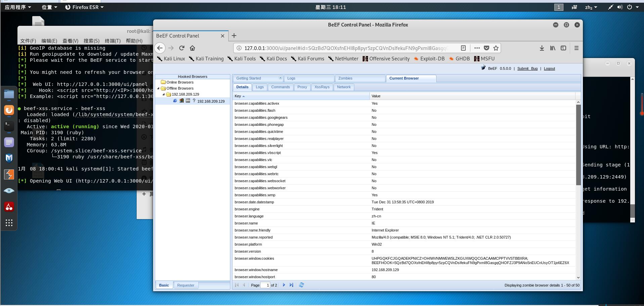
Task: Open system power menu in the top bar
Action: coord(633,7)
